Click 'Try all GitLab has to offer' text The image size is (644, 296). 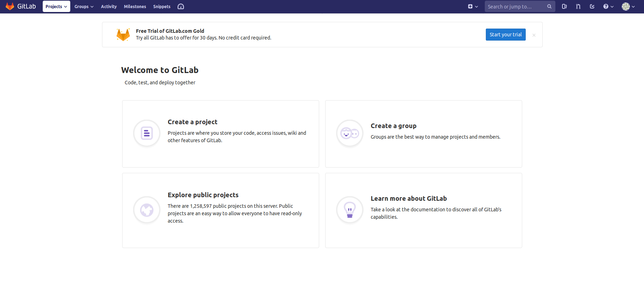tap(203, 38)
